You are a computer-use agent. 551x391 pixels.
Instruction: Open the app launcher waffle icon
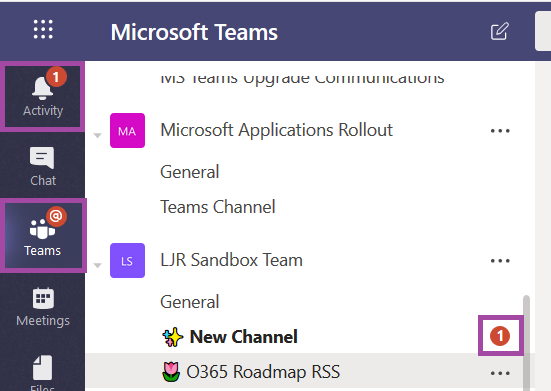click(43, 29)
